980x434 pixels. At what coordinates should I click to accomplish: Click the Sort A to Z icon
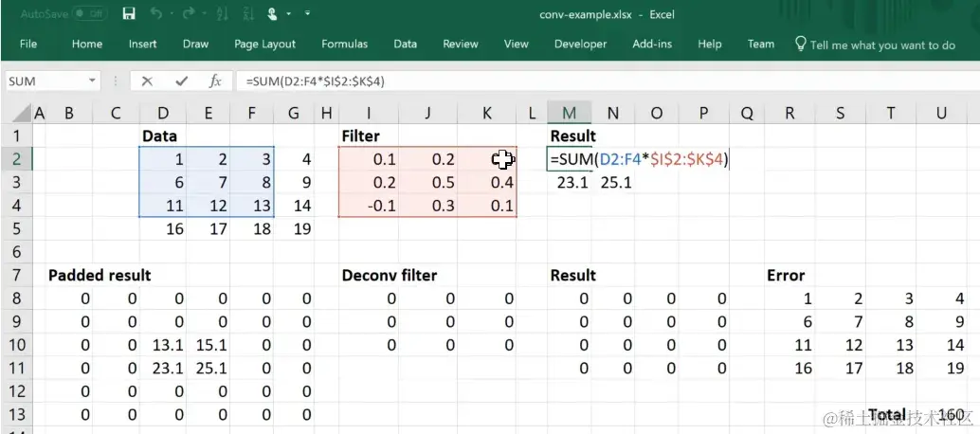coord(221,13)
